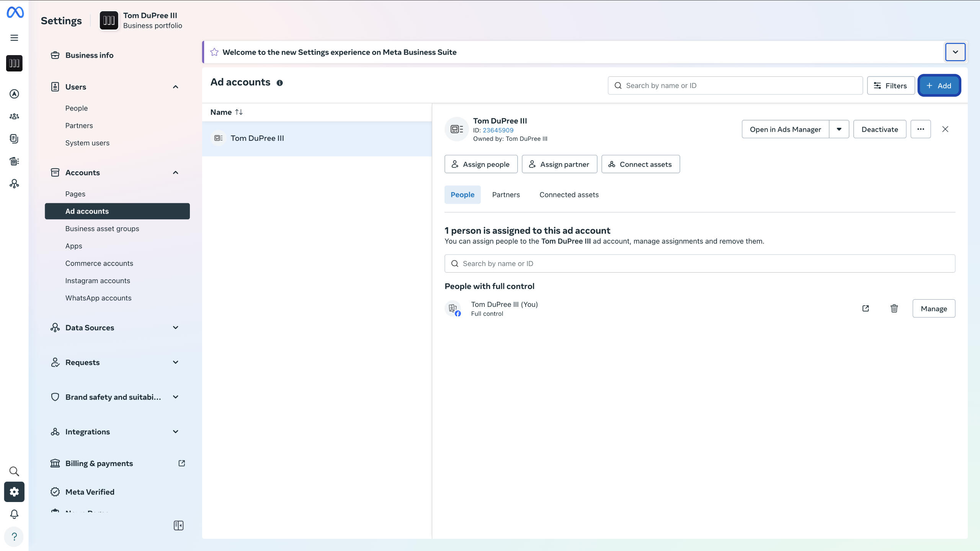Collapse the sidebar panel toggle icon

[178, 525]
